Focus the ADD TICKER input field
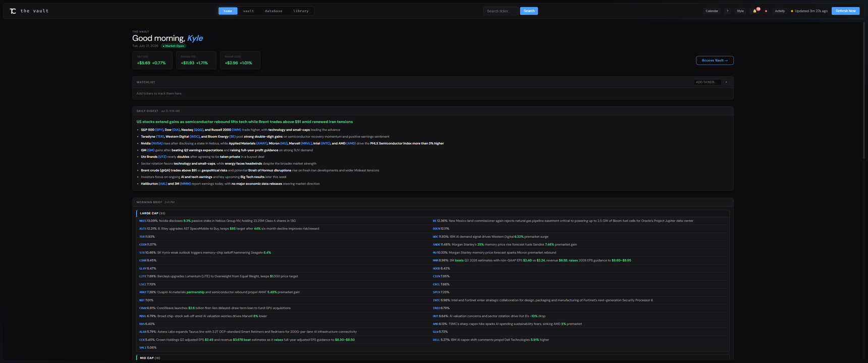 (708, 82)
